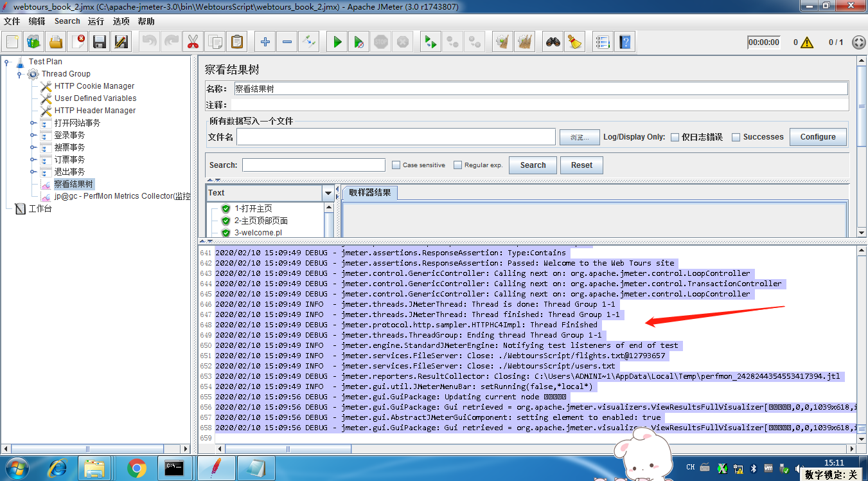Select the 工作台 workbench node

[x=40, y=208]
